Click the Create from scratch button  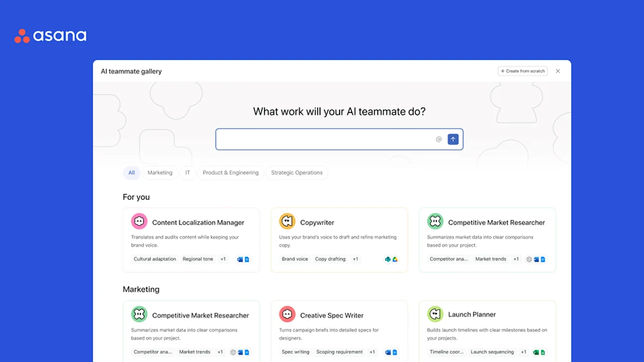[x=522, y=71]
